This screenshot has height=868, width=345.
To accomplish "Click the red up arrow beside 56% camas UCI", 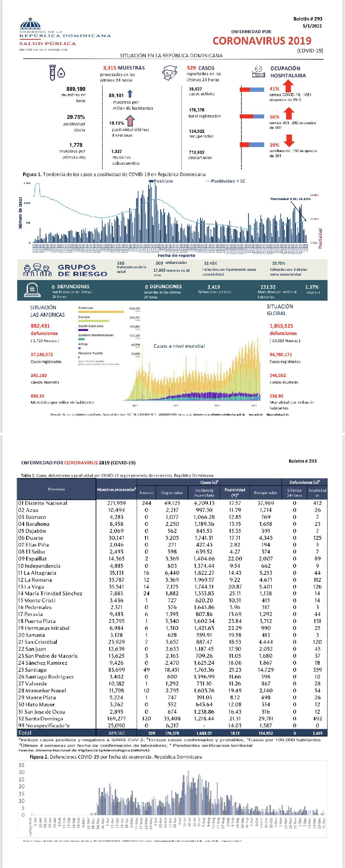I will point(289,114).
